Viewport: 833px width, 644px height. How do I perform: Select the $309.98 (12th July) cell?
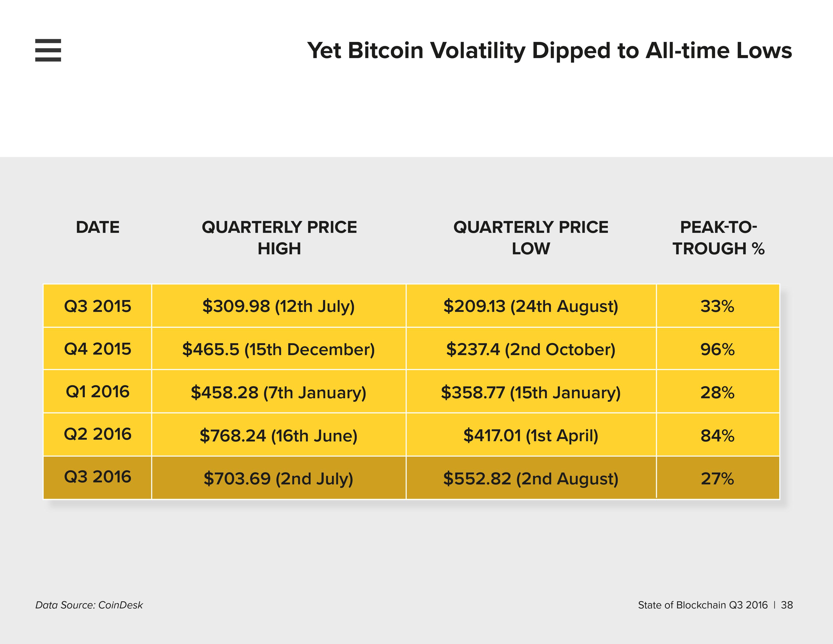pos(279,306)
